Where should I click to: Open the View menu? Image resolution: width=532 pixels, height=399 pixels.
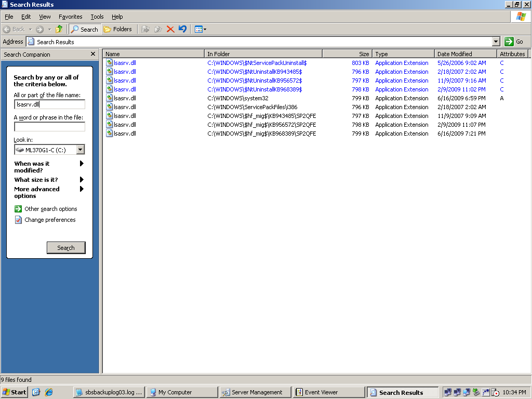click(45, 17)
